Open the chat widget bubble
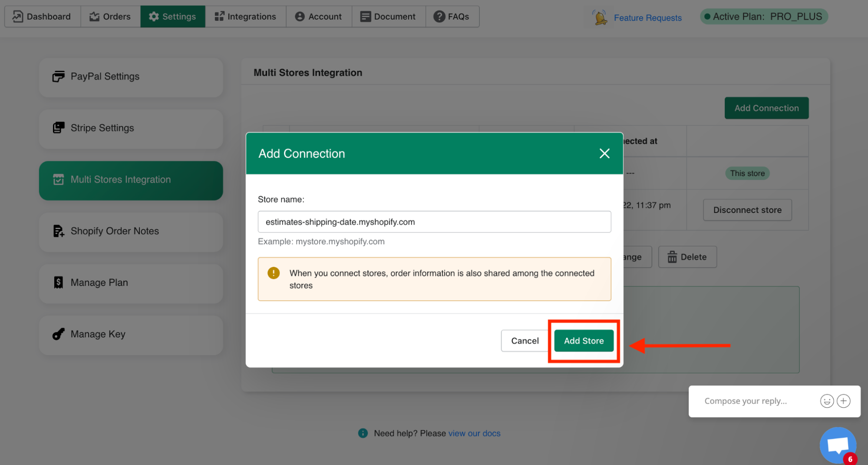 pyautogui.click(x=838, y=444)
